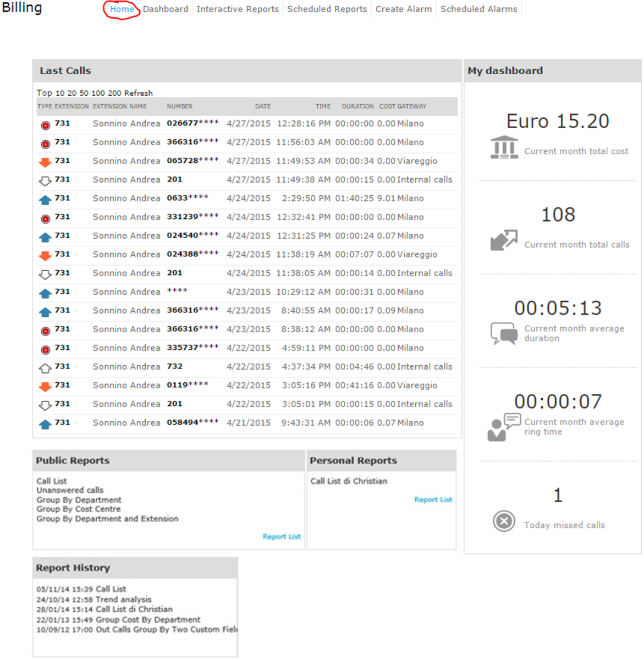Select the Create Alarm menu item
The image size is (644, 660).
point(403,9)
